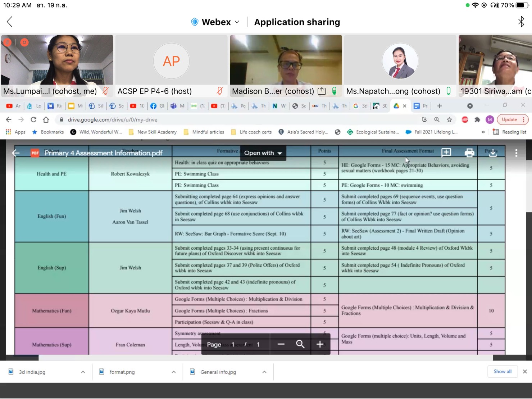
Task: Close the downloads bar
Action: click(x=525, y=372)
